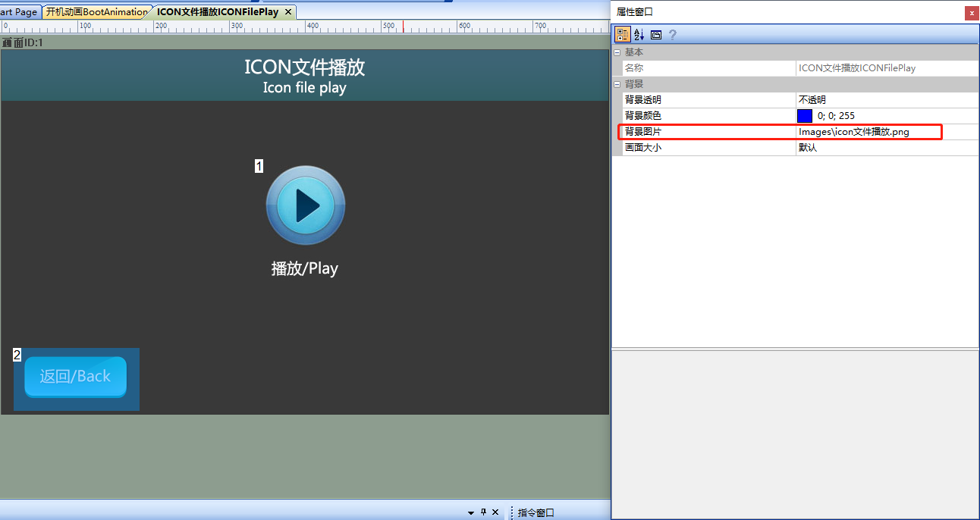The width and height of the screenshot is (980, 520).
Task: Switch to the 开机动画BootAnimation tab
Action: point(96,12)
